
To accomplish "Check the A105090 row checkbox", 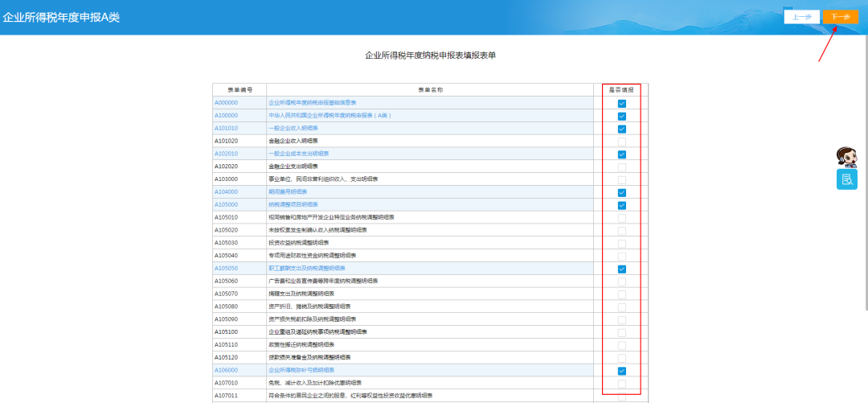I will [621, 320].
